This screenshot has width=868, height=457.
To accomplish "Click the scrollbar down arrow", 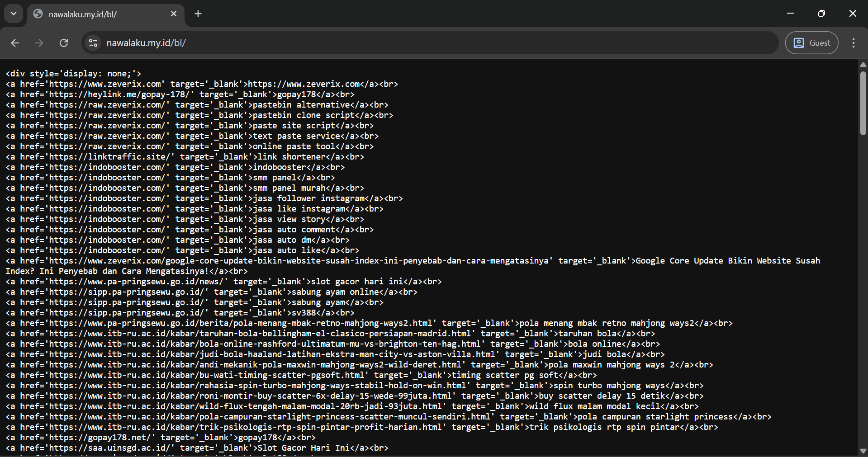I will [x=863, y=451].
